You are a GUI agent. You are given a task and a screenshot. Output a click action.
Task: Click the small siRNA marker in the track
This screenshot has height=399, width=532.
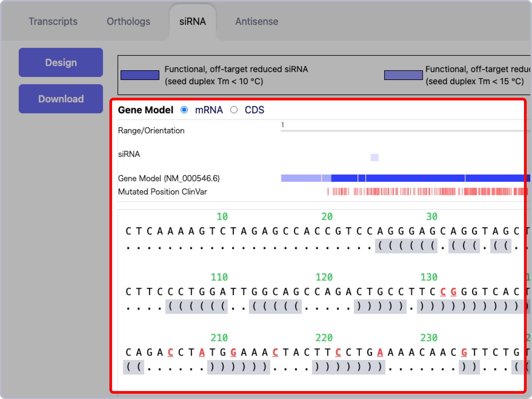[374, 158]
